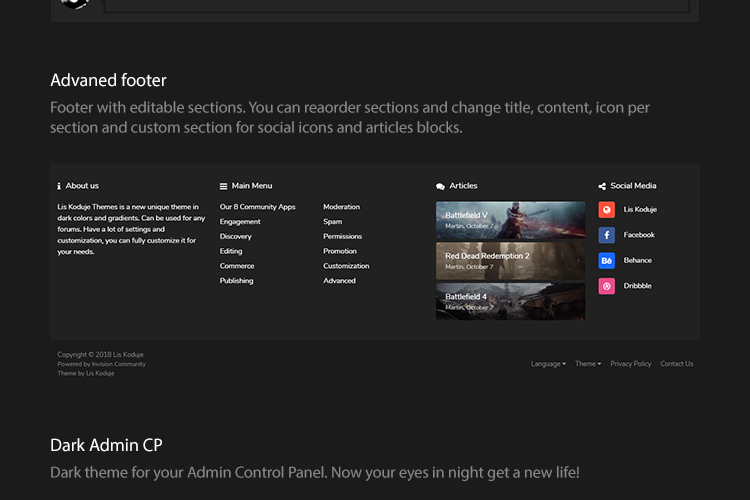Click the Lis Koduje social media icon
The width and height of the screenshot is (750, 500).
(606, 210)
